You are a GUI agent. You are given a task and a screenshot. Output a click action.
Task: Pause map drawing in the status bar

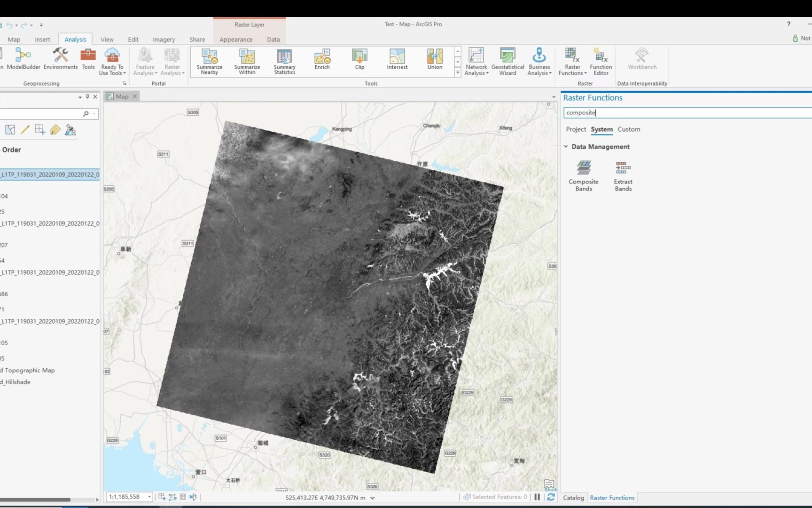537,497
